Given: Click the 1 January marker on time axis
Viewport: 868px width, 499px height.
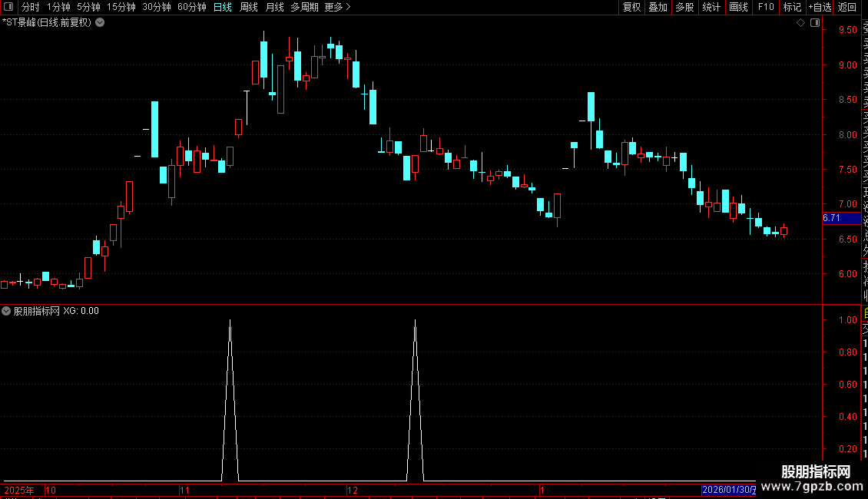Looking at the screenshot, I should pyautogui.click(x=542, y=490).
